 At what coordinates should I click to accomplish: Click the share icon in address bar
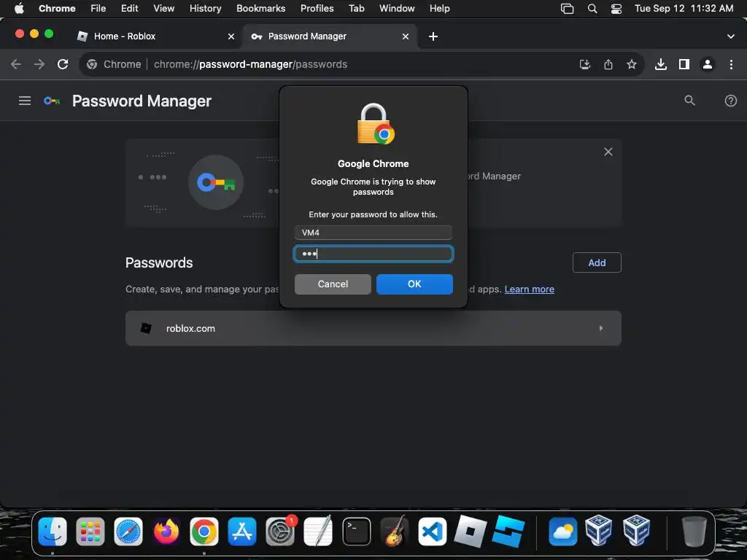[x=608, y=64]
